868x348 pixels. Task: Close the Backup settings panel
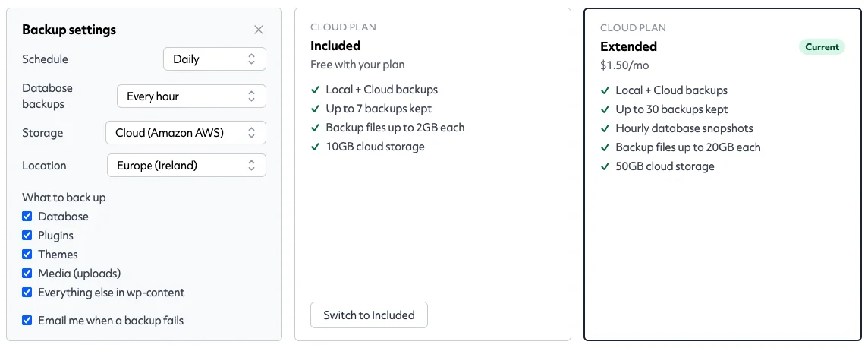coord(259,30)
